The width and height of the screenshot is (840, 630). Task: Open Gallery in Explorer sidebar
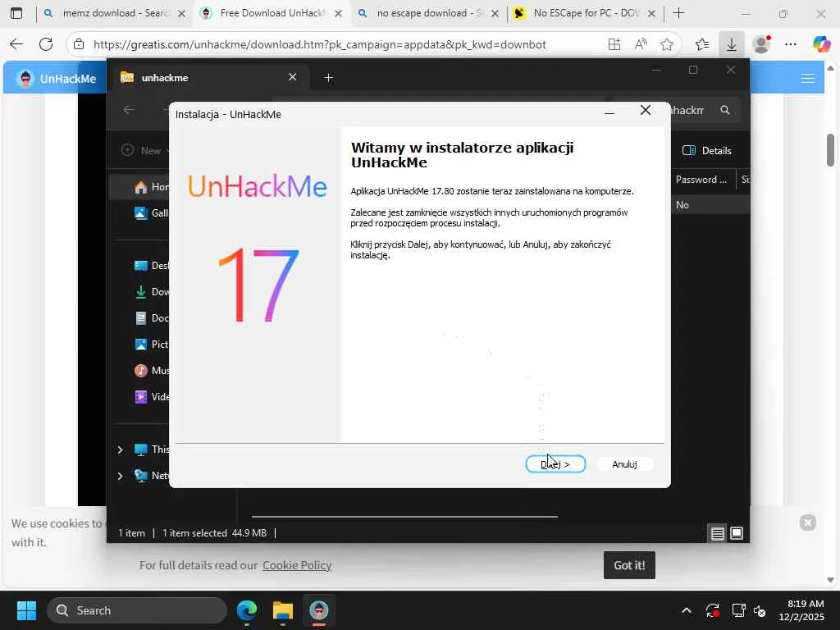(x=151, y=212)
